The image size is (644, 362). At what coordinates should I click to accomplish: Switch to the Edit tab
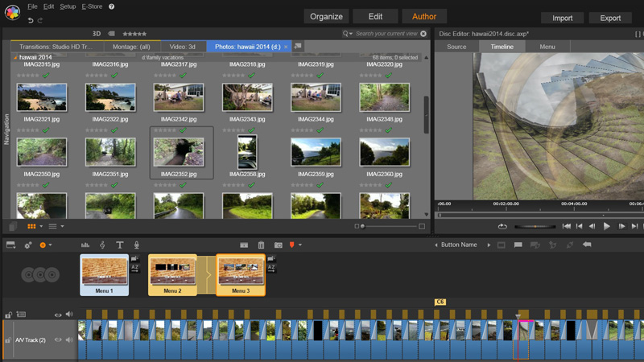pos(375,16)
